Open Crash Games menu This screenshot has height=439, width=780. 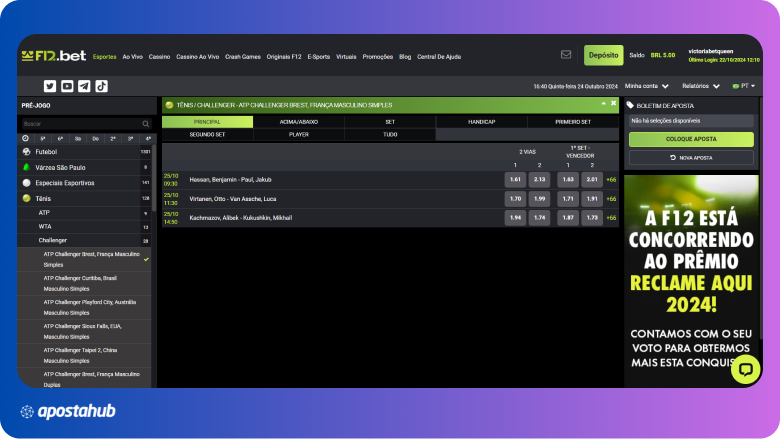point(243,57)
